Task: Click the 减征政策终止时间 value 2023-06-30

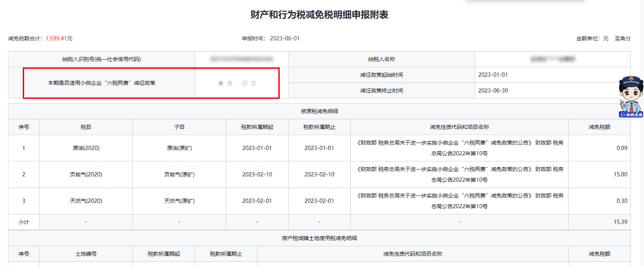Action: [493, 91]
